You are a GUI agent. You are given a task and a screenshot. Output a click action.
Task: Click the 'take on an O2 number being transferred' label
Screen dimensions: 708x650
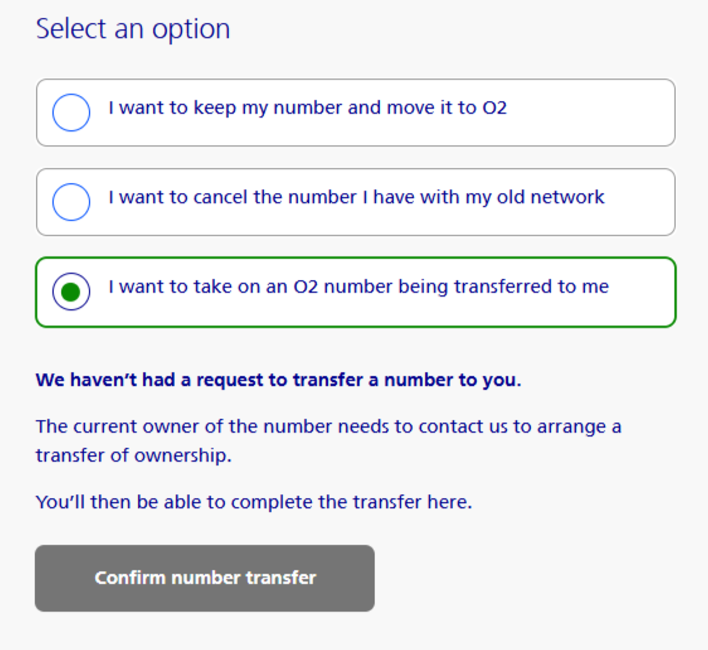tap(358, 287)
